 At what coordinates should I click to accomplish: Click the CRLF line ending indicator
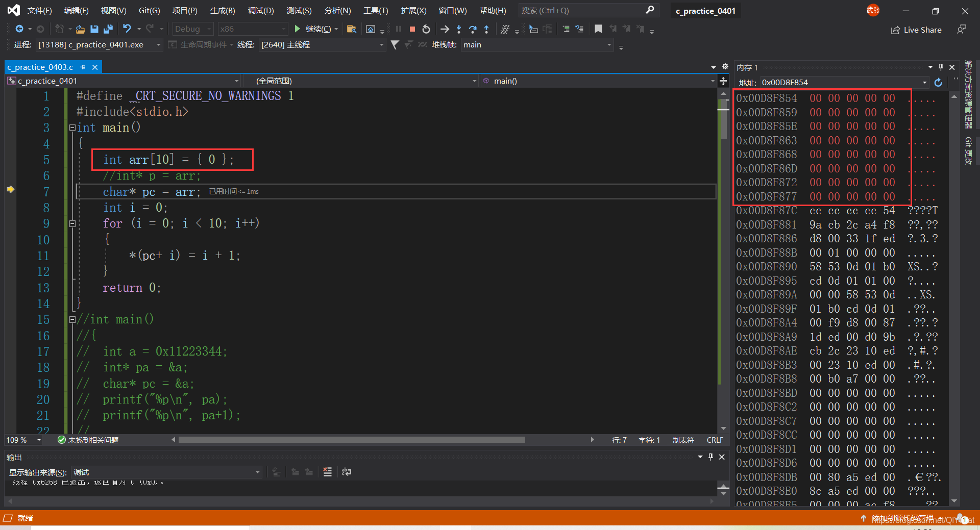(x=715, y=440)
